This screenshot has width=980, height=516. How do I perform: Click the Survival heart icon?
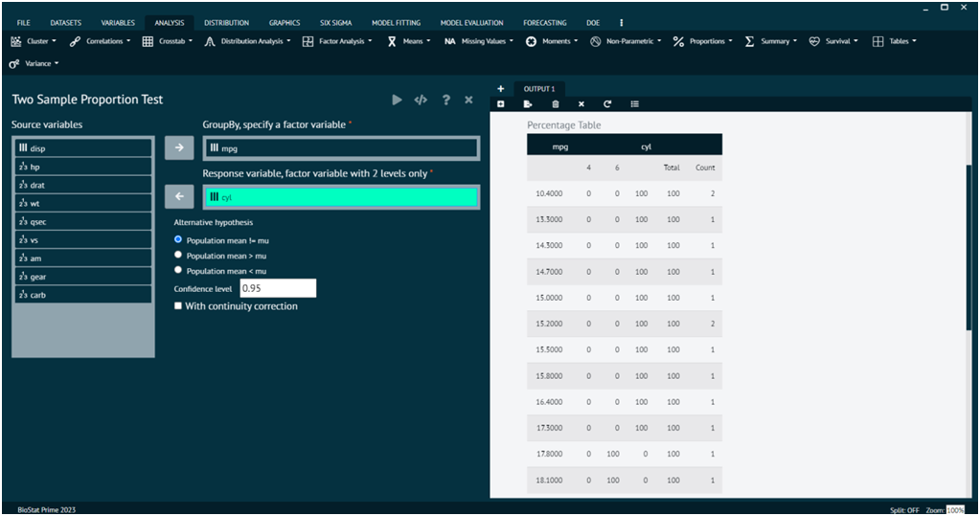click(813, 41)
